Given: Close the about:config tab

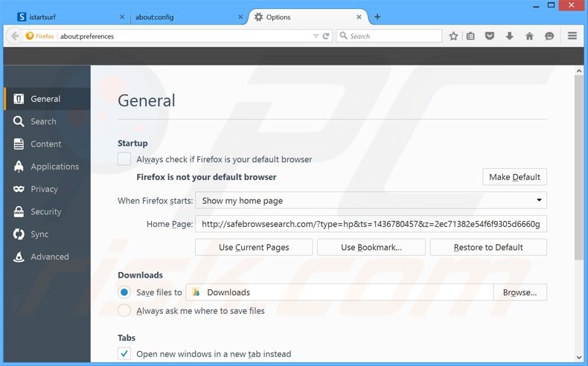Looking at the screenshot, I should point(240,17).
